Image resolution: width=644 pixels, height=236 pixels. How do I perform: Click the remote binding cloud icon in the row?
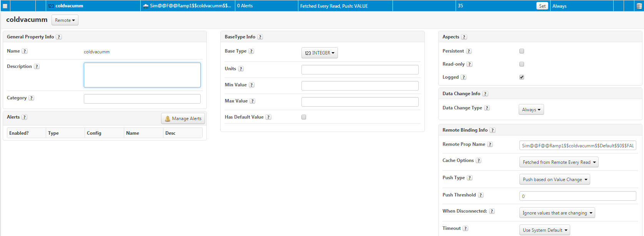[146, 6]
